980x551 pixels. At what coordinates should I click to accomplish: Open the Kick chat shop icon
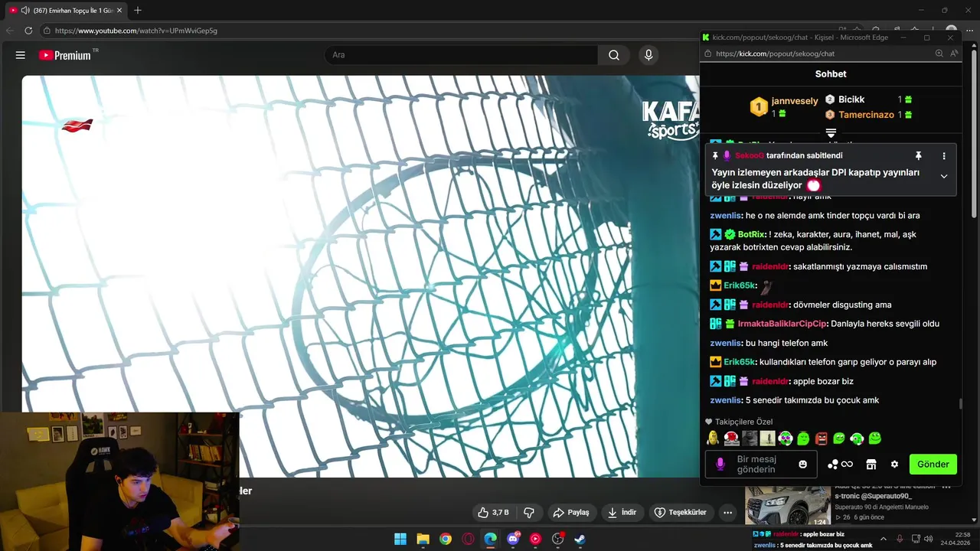[871, 464]
